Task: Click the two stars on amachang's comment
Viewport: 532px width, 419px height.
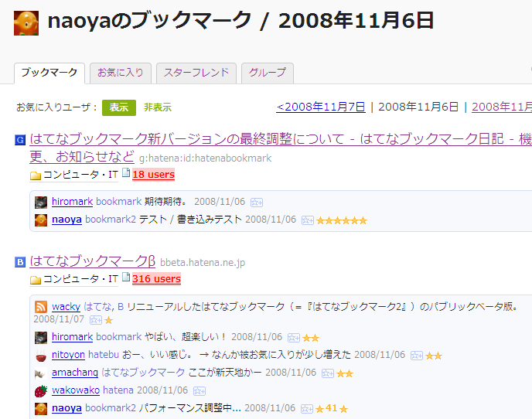Action: click(345, 374)
